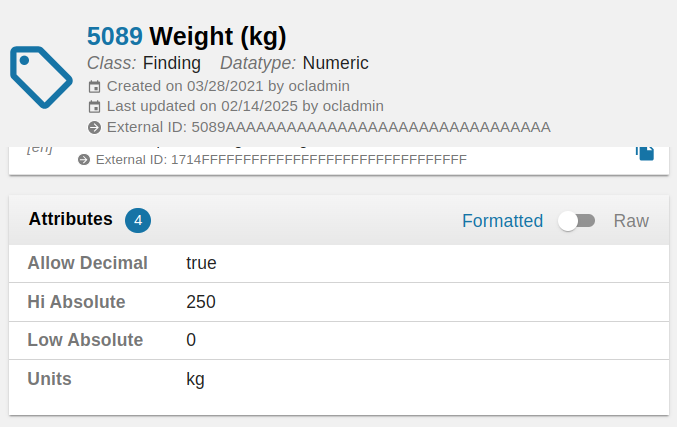Click the Weight (kg) concept title
677x427 pixels.
218,37
